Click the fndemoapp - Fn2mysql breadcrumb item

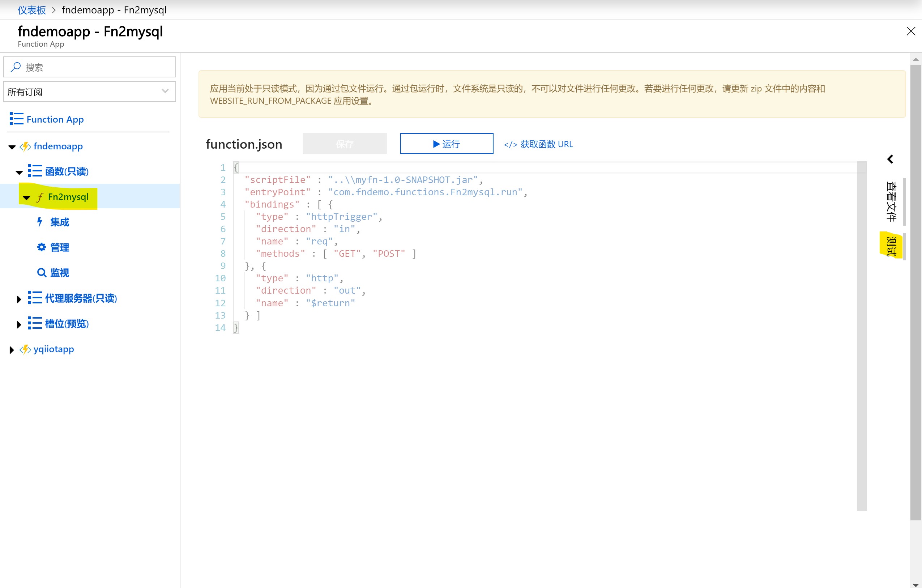114,10
